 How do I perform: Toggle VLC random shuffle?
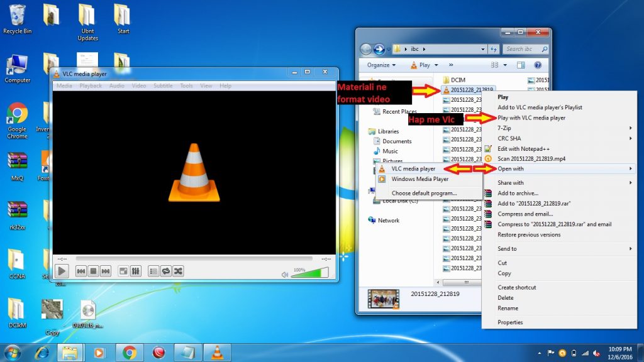[x=178, y=271]
